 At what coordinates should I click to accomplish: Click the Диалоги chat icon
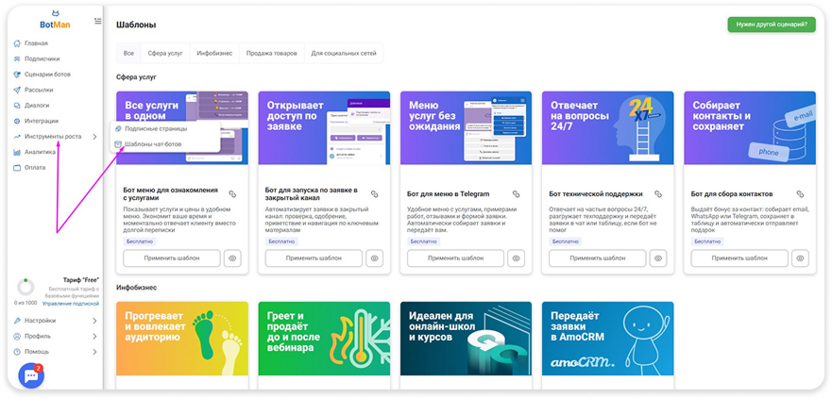(x=17, y=106)
